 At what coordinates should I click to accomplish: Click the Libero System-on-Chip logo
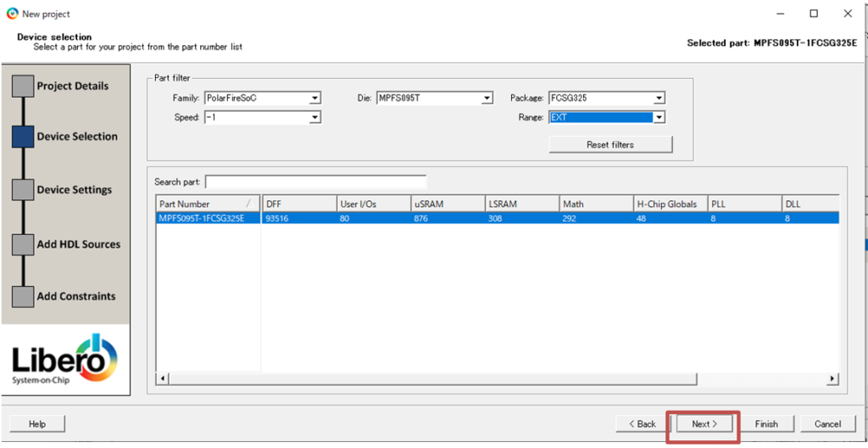(65, 361)
